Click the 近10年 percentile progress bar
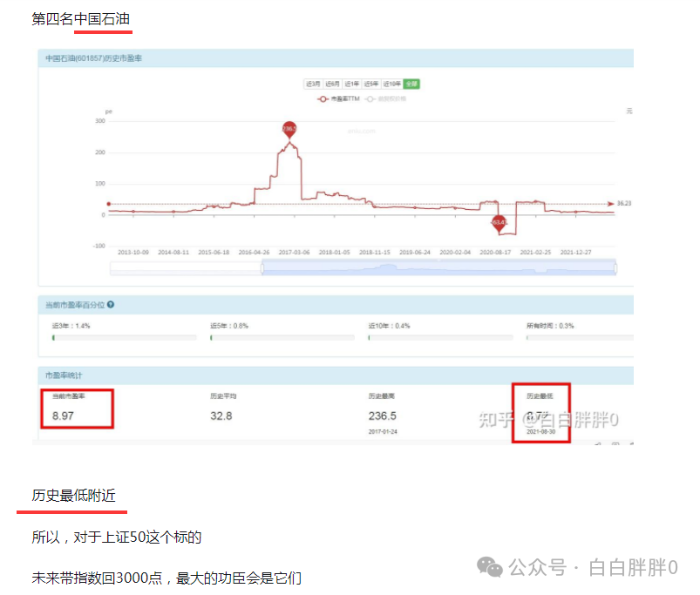This screenshot has width=700, height=595. (440, 338)
